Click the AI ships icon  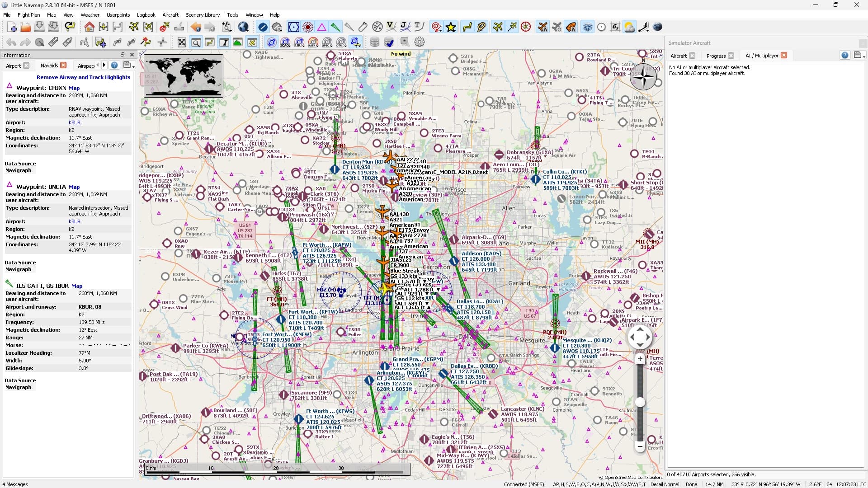[x=571, y=27]
